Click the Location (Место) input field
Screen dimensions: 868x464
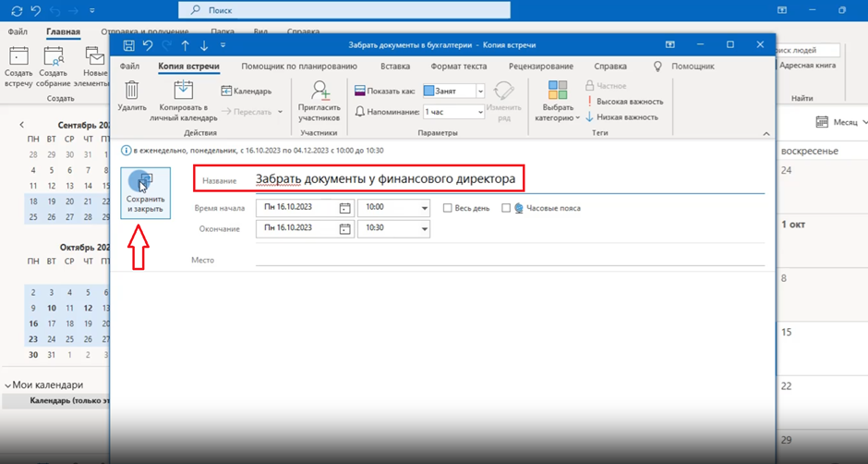tap(508, 260)
